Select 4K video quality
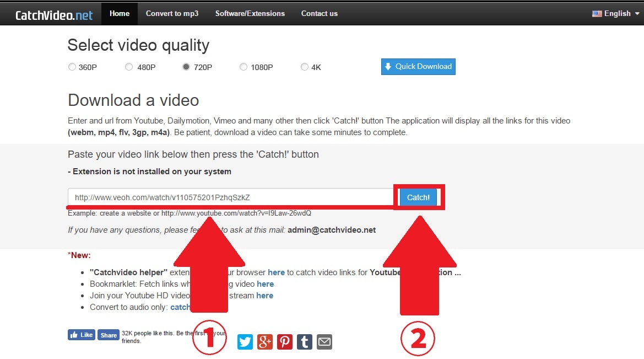This screenshot has width=644, height=359. tap(304, 67)
